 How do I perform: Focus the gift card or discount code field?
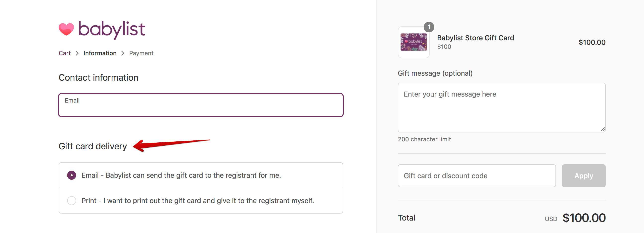tap(477, 176)
